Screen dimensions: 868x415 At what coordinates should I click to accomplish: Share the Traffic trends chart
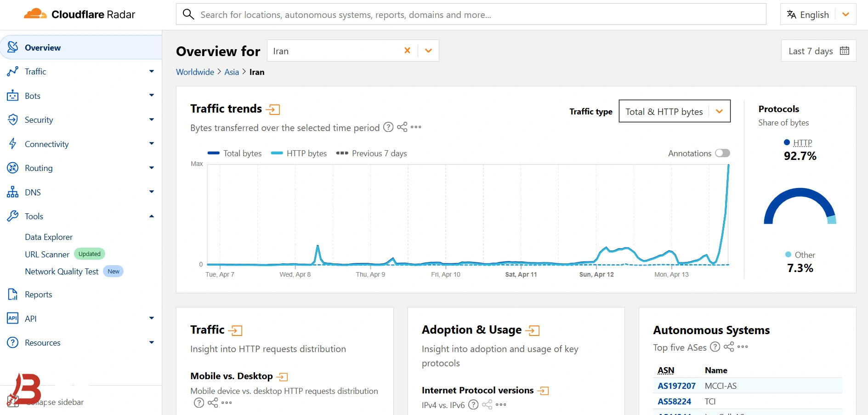tap(402, 127)
